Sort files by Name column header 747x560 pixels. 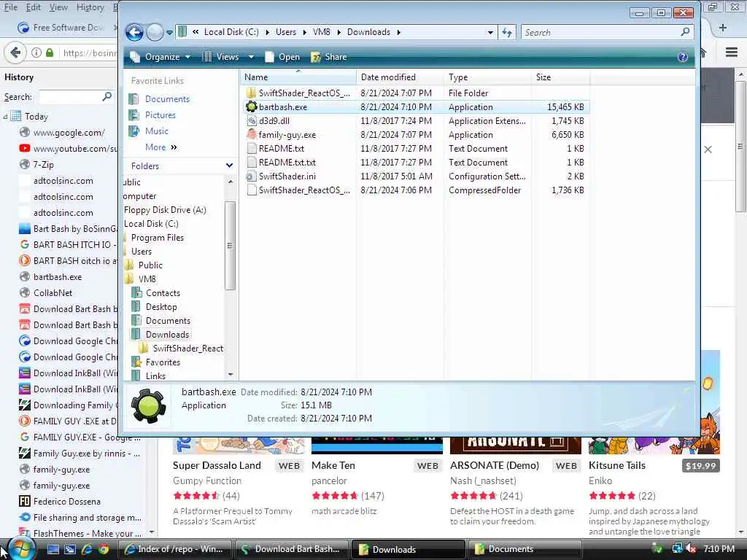[298, 77]
